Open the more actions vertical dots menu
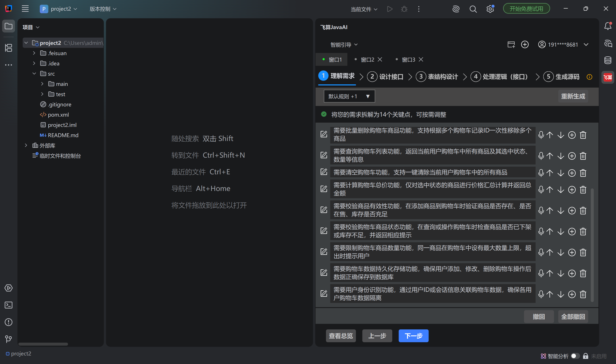This screenshot has width=616, height=364. click(419, 9)
